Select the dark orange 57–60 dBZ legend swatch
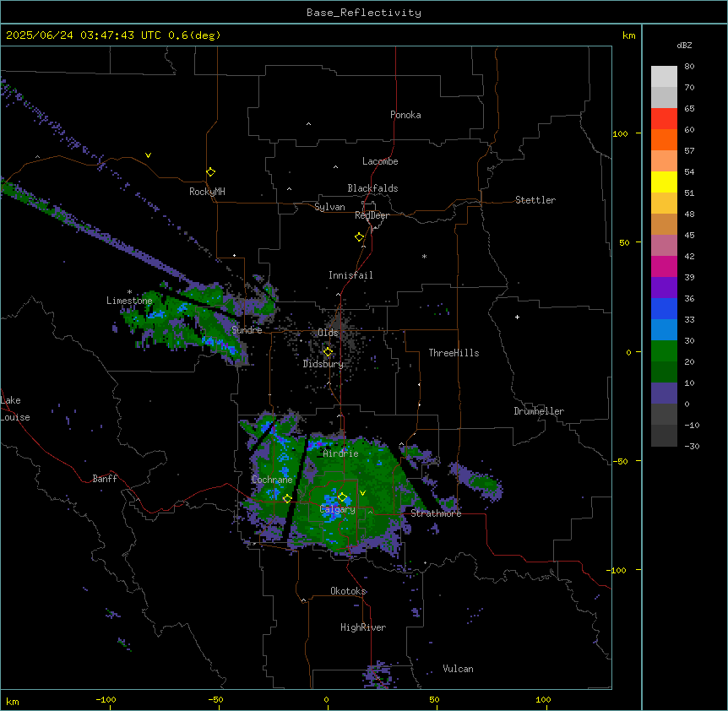The width and height of the screenshot is (728, 711). [x=664, y=139]
